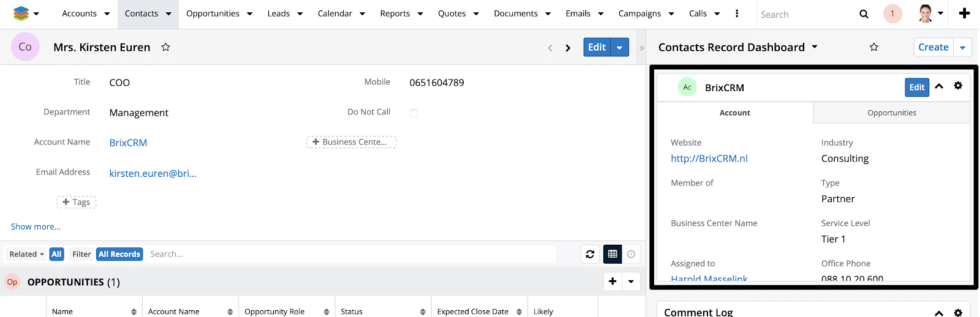This screenshot has height=317, width=980.
Task: Focus the subpanel Search... field
Action: pyautogui.click(x=351, y=254)
